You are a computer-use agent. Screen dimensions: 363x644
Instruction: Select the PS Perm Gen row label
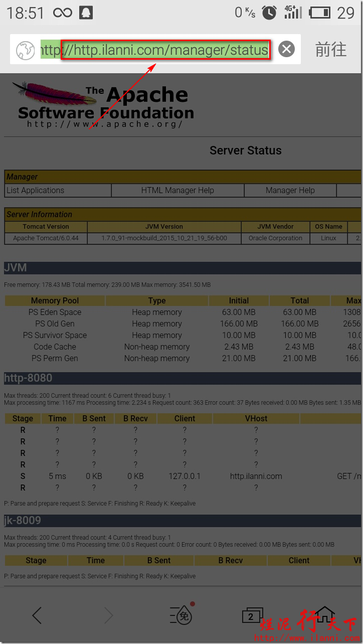55,359
